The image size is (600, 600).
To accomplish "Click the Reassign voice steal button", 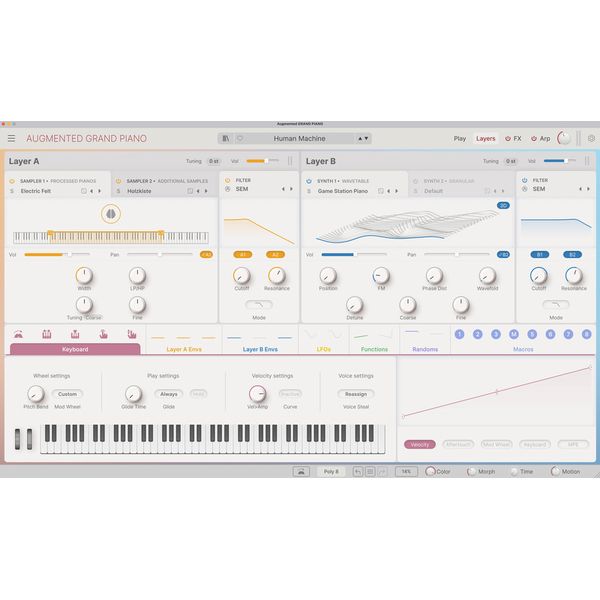I will pos(356,394).
